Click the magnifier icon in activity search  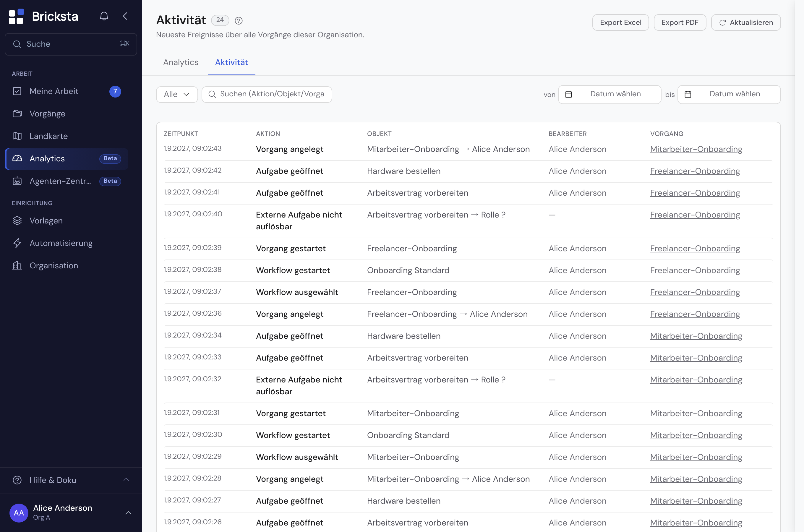pos(212,94)
